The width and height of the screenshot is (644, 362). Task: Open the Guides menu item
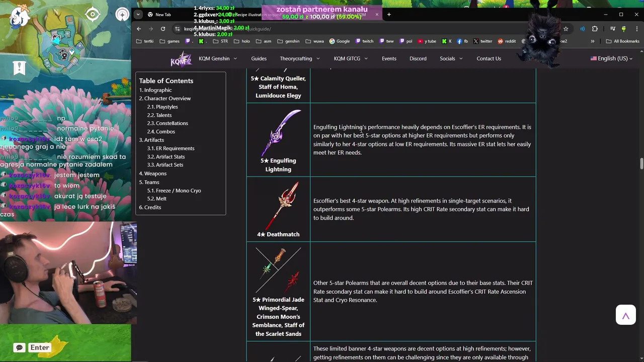[259, 58]
